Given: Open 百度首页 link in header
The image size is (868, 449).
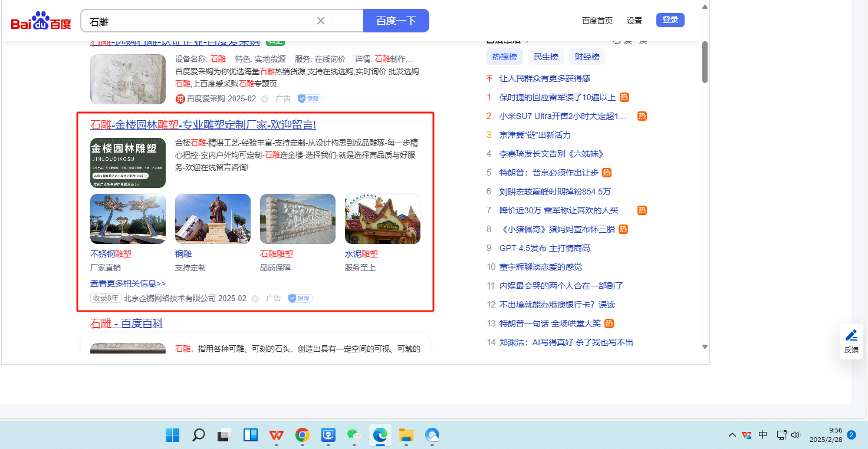Looking at the screenshot, I should click(597, 21).
